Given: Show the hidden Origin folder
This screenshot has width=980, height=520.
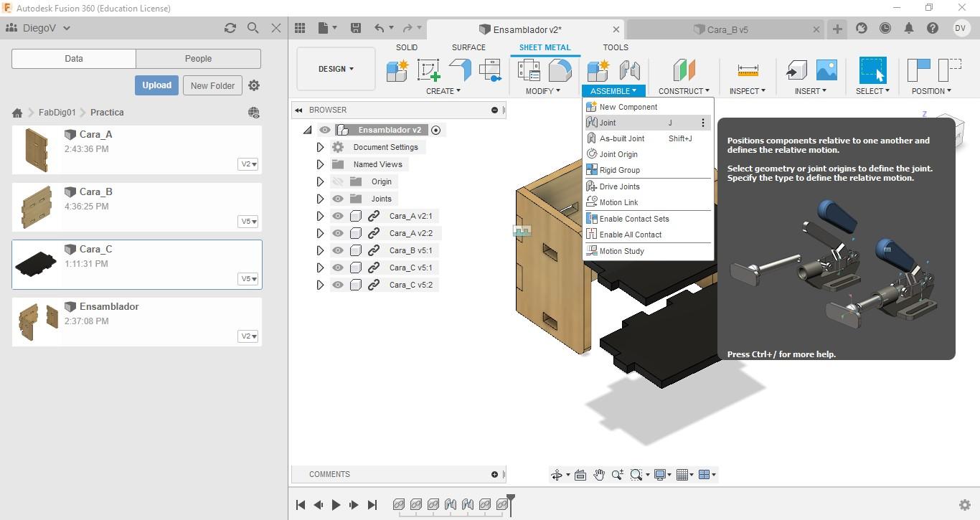Looking at the screenshot, I should pyautogui.click(x=338, y=181).
